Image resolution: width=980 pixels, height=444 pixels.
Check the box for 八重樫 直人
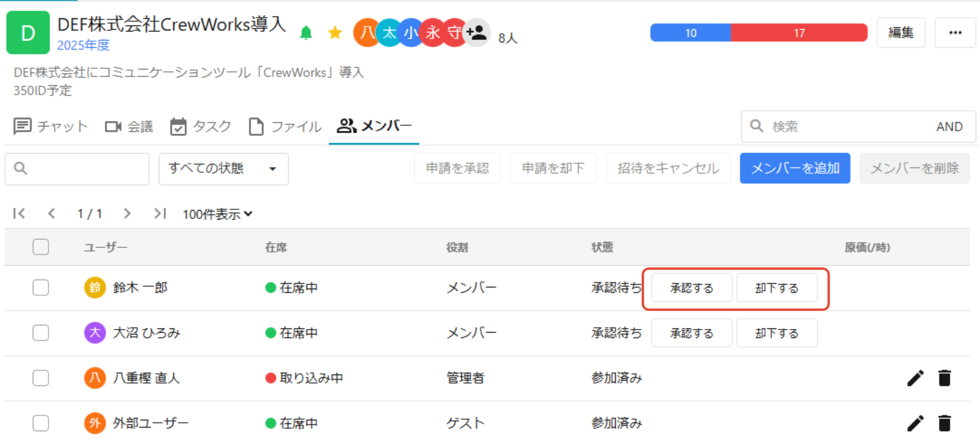pyautogui.click(x=41, y=378)
